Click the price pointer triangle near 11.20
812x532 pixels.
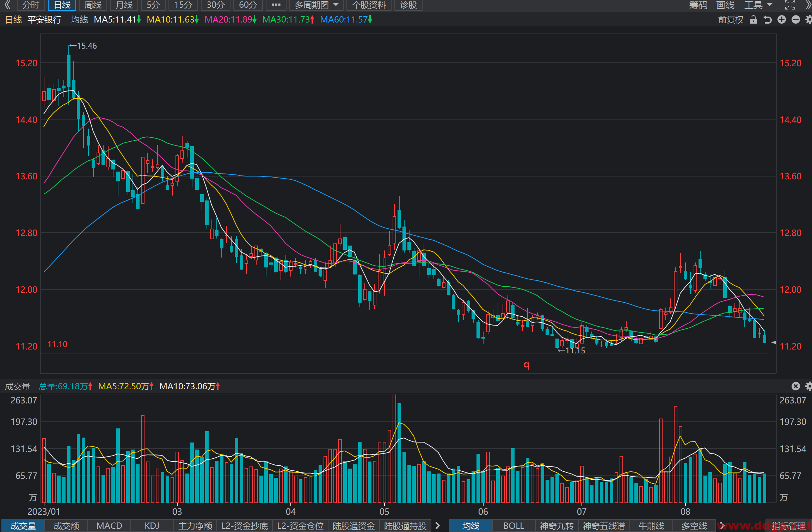point(774,342)
